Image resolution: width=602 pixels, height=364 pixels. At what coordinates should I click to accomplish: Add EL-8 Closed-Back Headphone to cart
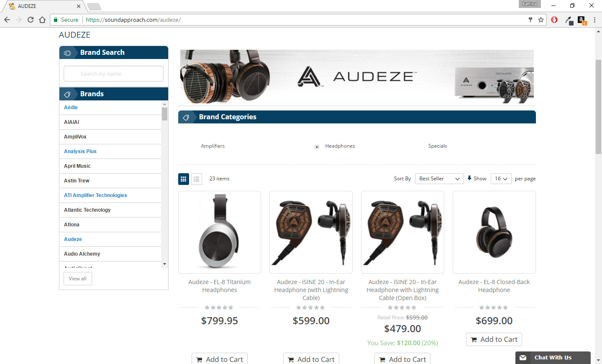pos(494,339)
